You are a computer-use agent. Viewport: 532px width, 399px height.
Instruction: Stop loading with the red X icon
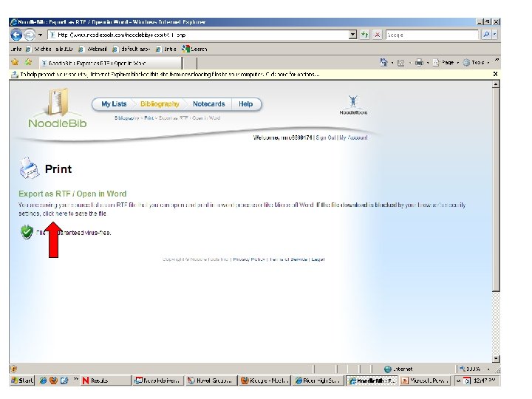point(377,35)
